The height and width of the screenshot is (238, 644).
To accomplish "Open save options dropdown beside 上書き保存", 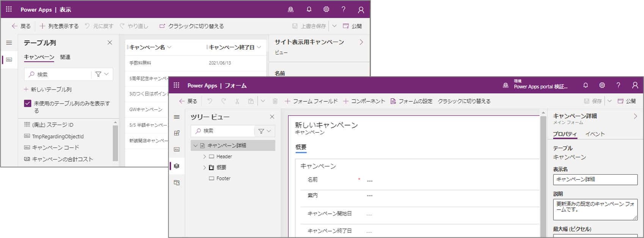I will [x=334, y=26].
